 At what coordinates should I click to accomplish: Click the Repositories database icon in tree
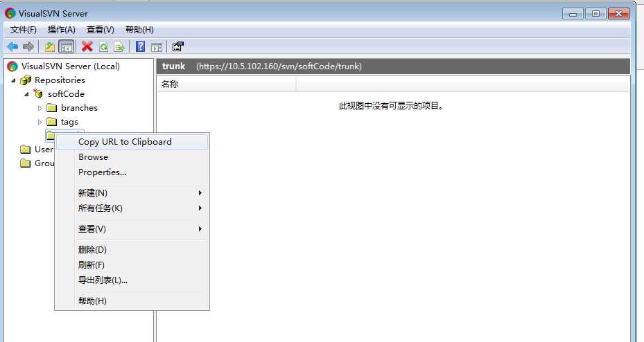tap(26, 80)
